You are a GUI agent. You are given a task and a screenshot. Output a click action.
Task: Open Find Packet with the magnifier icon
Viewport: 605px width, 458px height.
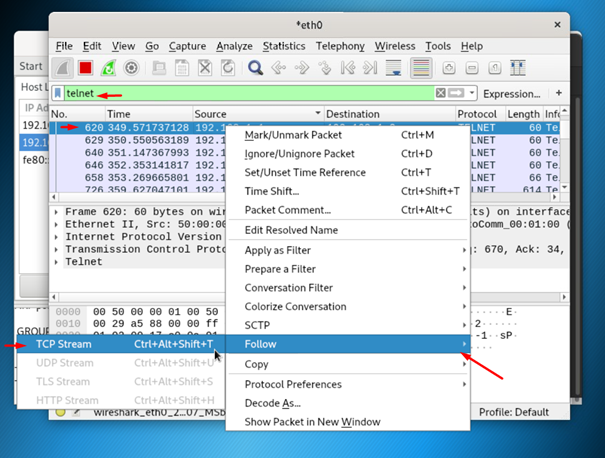point(255,68)
